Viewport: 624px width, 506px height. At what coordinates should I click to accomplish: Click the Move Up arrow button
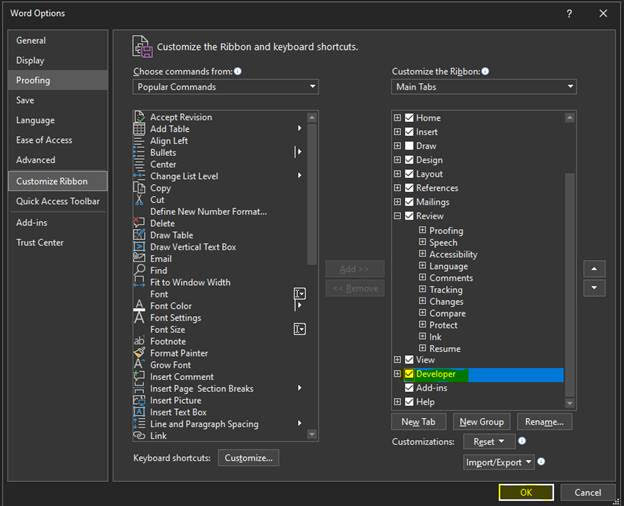tap(594, 269)
